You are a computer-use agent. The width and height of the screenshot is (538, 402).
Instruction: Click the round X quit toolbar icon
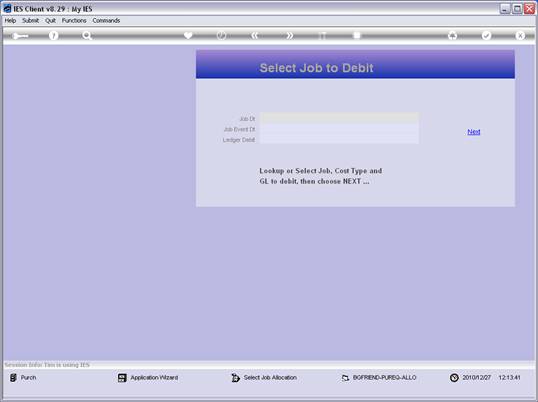tap(520, 35)
